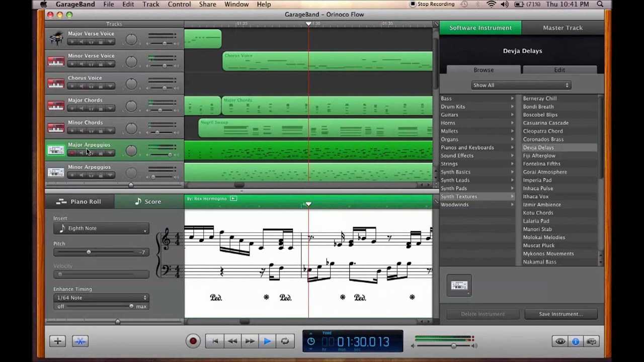
Task: Select the Browse tab button
Action: tap(484, 70)
